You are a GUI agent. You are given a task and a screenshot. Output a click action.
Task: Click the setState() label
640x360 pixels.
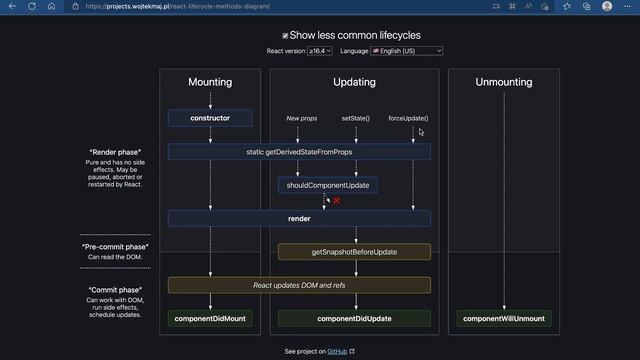[x=356, y=118]
